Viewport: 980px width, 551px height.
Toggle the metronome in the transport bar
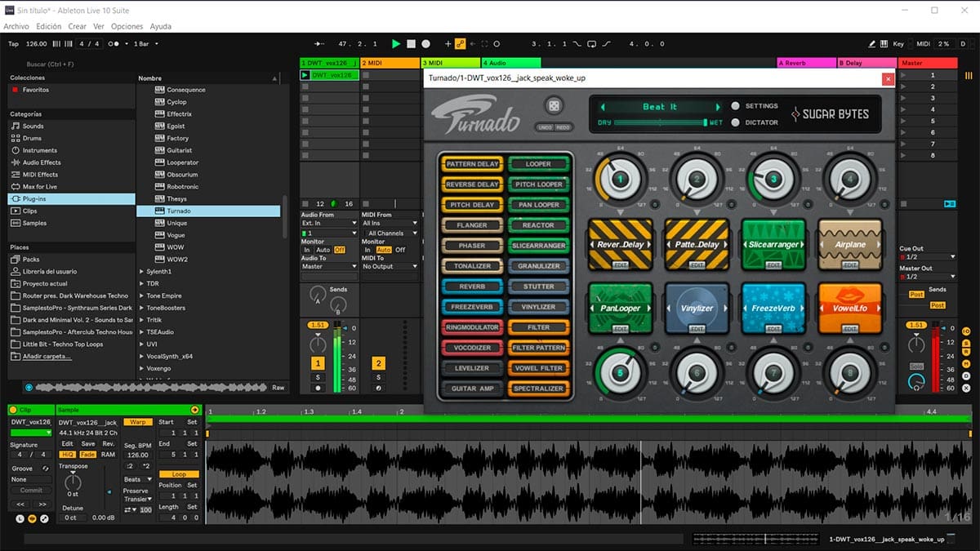point(115,44)
